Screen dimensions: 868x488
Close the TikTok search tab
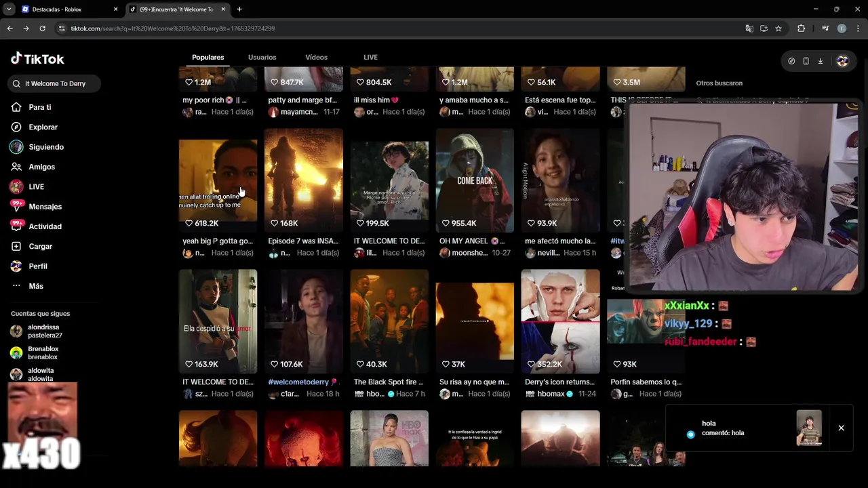coord(223,9)
